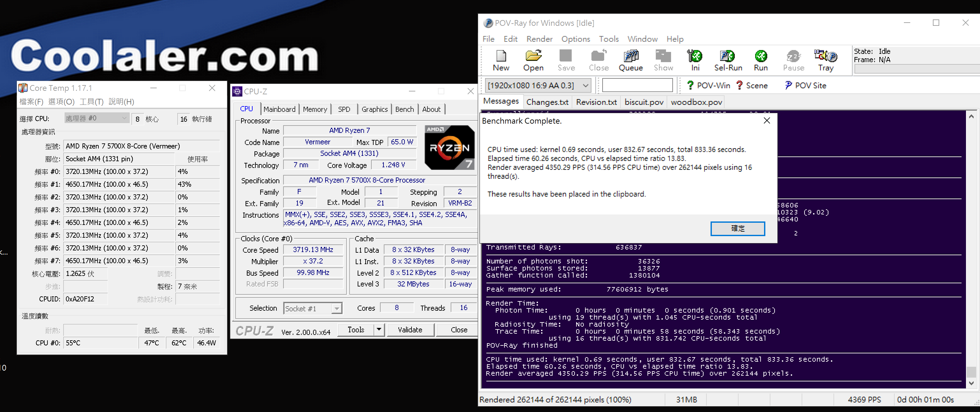The image size is (980, 412).
Task: Switch to the CPU-Z About tab
Action: (432, 109)
